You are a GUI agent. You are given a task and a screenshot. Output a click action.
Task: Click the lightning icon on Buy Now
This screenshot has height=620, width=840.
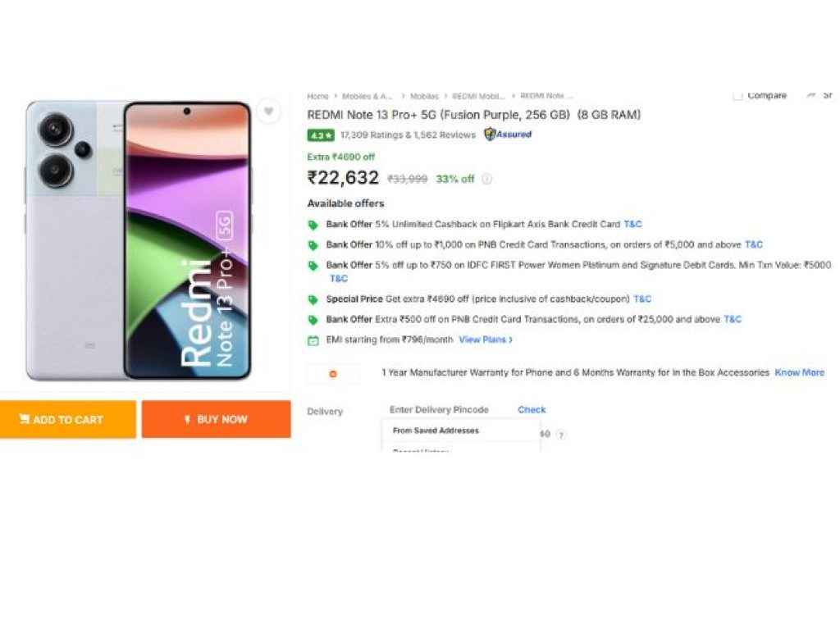(x=189, y=419)
